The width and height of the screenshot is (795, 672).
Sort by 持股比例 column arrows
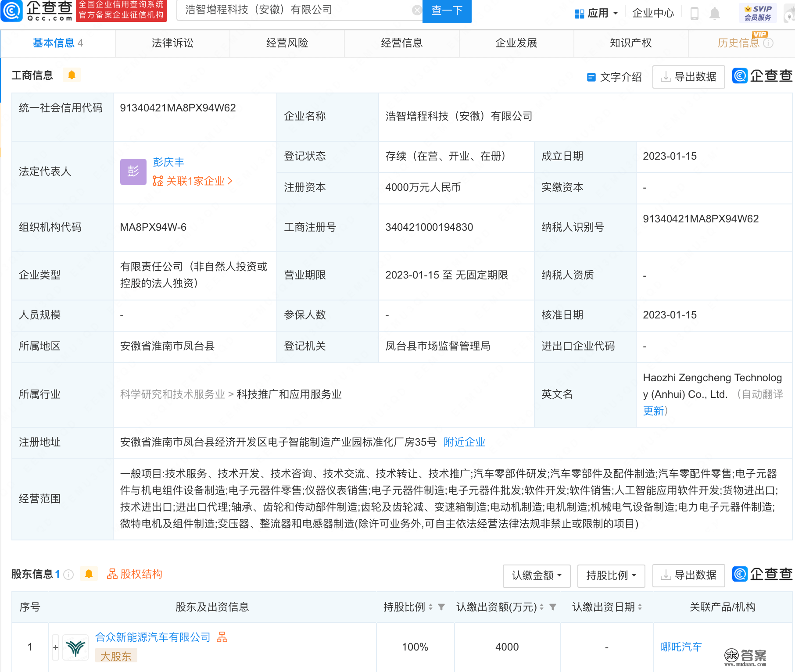[x=430, y=607]
